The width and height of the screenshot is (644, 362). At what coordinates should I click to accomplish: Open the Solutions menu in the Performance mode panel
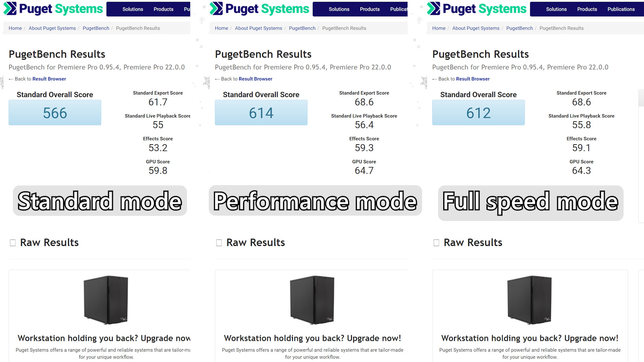click(339, 9)
